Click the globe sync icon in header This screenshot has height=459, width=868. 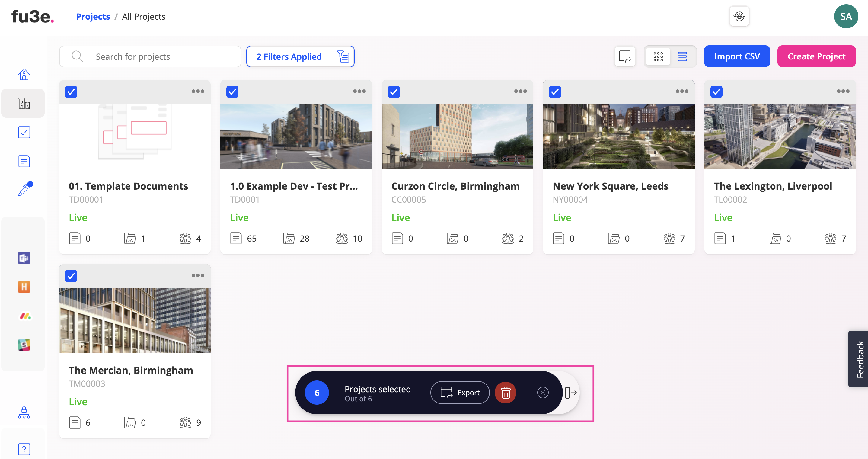(x=739, y=16)
